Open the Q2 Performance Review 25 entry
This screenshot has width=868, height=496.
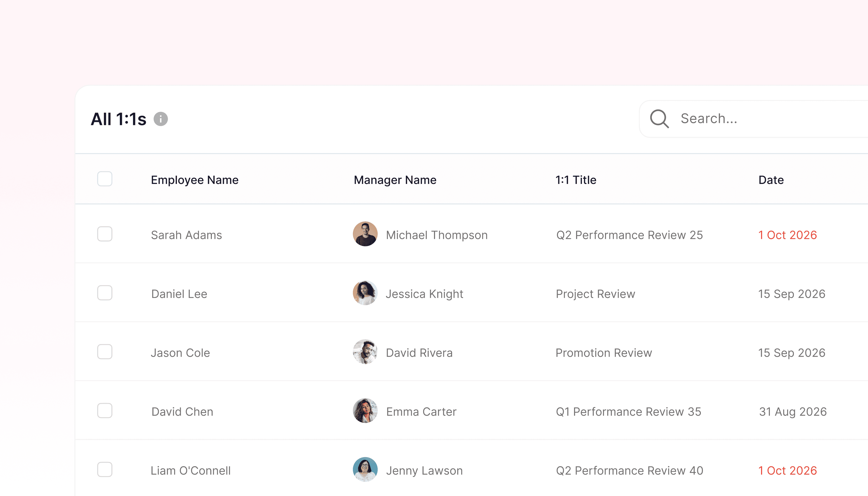tap(629, 235)
